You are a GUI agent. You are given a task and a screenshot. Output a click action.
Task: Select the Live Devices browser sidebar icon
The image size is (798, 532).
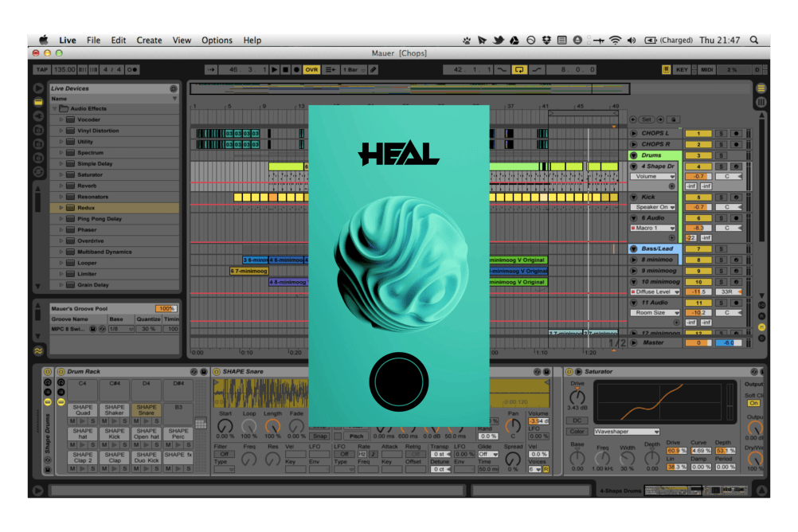point(39,102)
